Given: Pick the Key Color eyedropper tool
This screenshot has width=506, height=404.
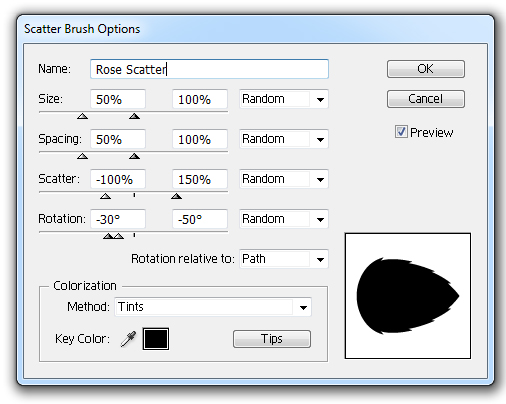Looking at the screenshot, I should 128,339.
